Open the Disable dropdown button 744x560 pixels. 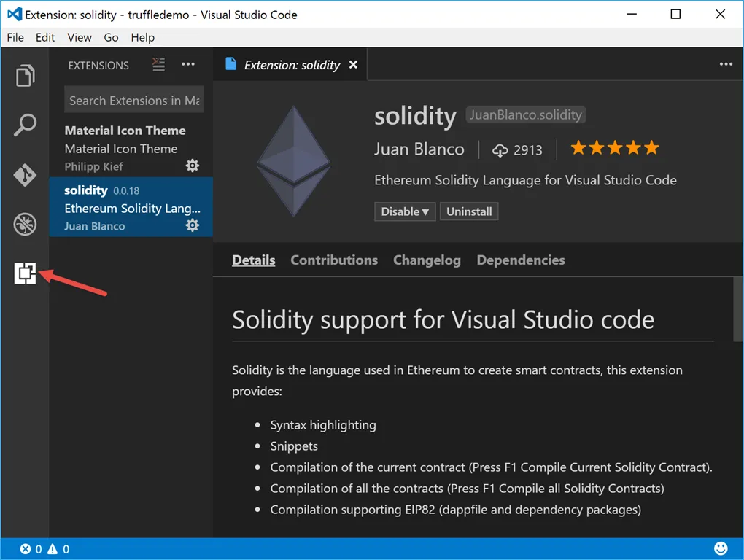click(405, 211)
